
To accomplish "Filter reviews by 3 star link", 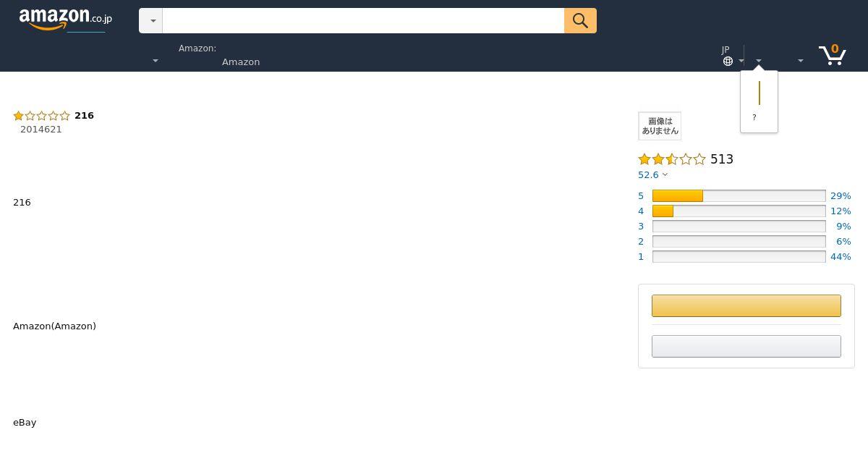I will tap(641, 227).
